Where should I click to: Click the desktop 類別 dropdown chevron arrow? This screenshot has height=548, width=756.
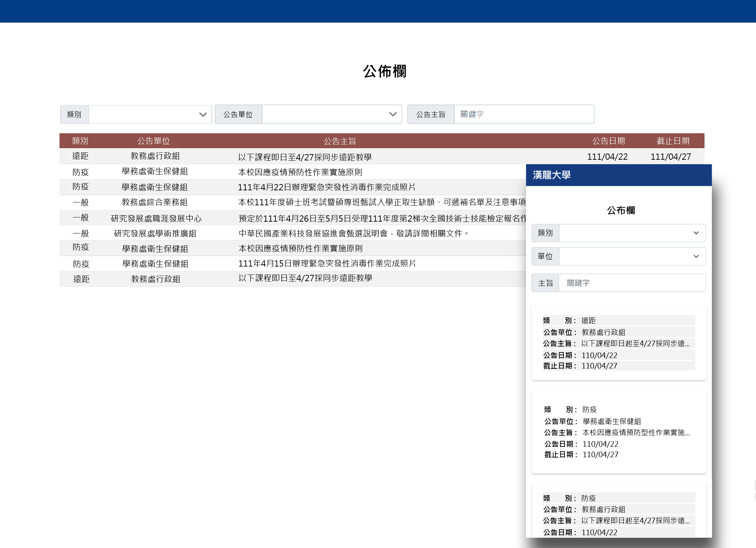click(203, 114)
